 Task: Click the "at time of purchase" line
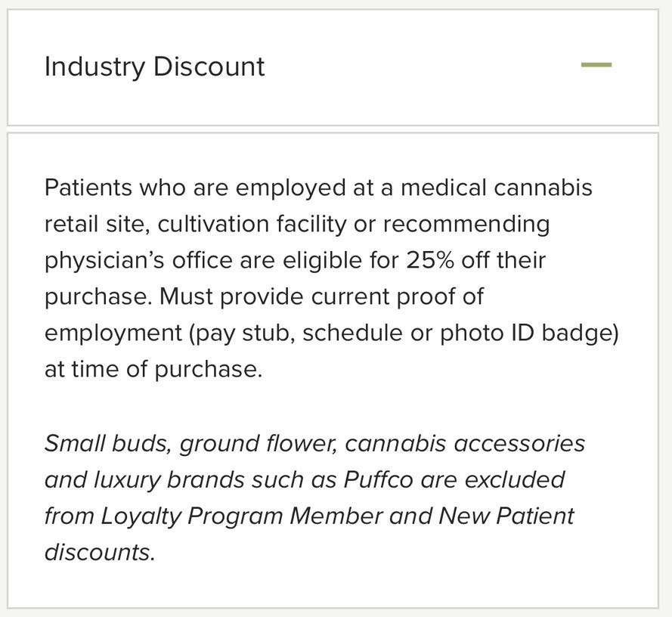click(153, 369)
